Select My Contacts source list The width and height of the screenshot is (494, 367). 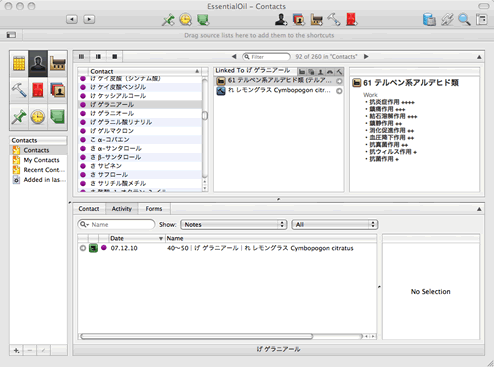pyautogui.click(x=38, y=160)
